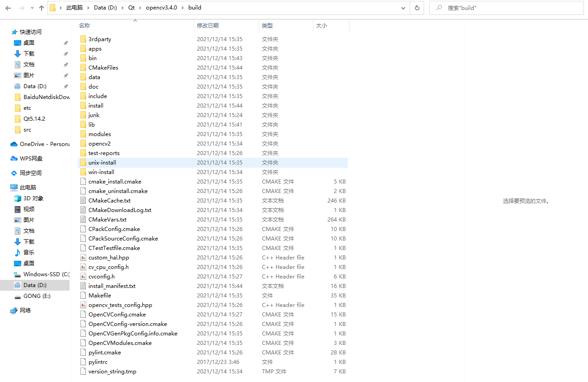Open 桌面 under quick access

[x=29, y=43]
